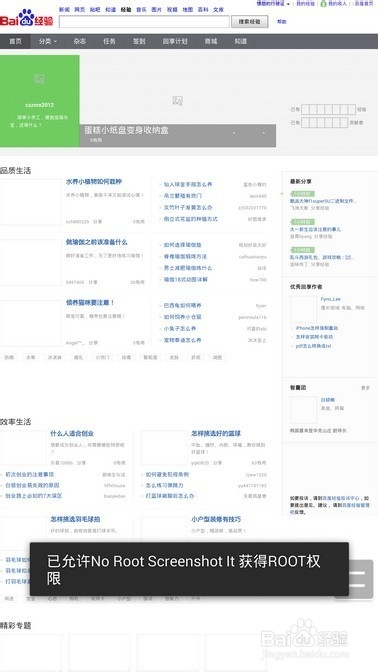Click thumbnail beside 水养小植物如何栽种
This screenshot has height=672, width=378.
click(31, 202)
